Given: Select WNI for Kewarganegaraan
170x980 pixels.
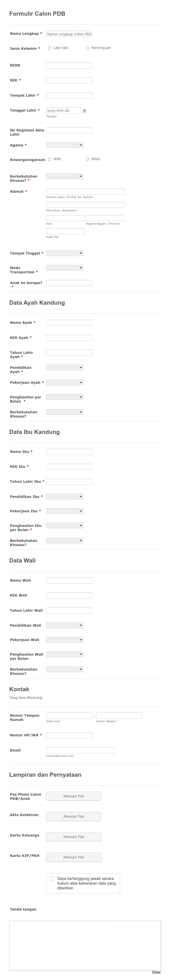Looking at the screenshot, I should coord(50,159).
